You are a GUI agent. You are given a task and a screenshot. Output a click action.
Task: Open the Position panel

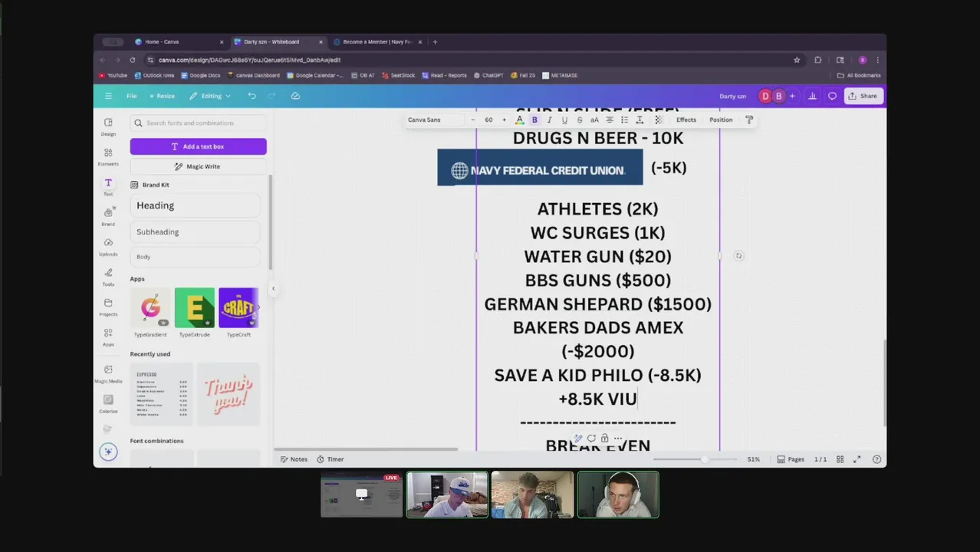point(721,120)
